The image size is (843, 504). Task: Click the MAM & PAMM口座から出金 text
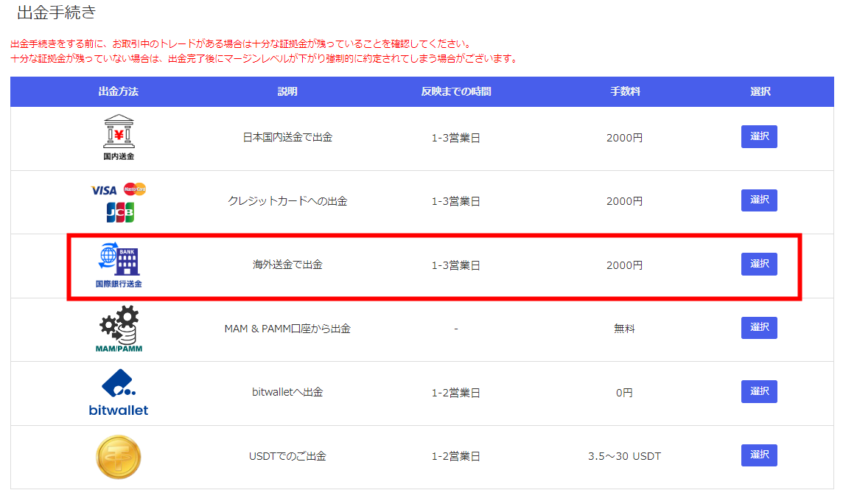click(287, 329)
